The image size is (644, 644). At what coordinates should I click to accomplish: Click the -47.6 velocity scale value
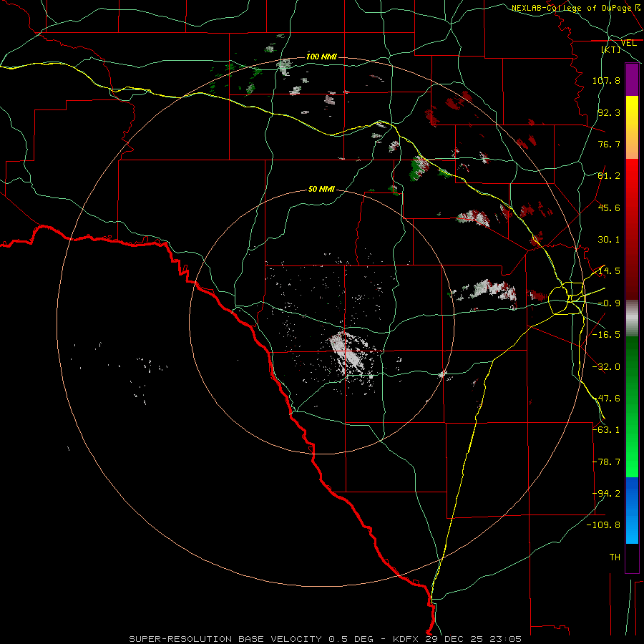click(x=606, y=399)
